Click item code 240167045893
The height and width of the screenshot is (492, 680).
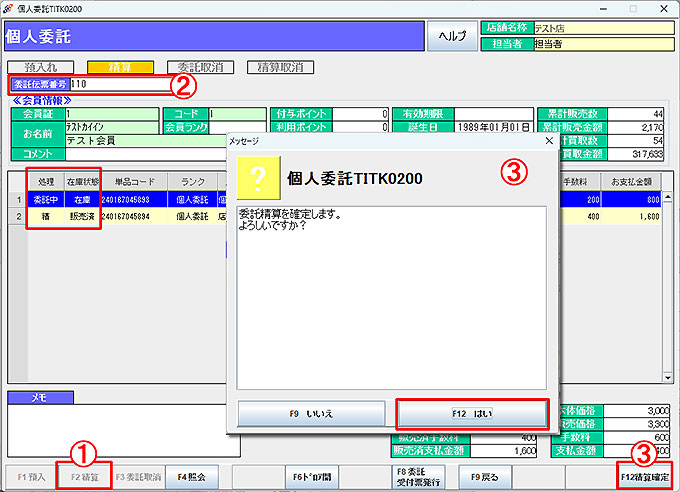tap(125, 200)
